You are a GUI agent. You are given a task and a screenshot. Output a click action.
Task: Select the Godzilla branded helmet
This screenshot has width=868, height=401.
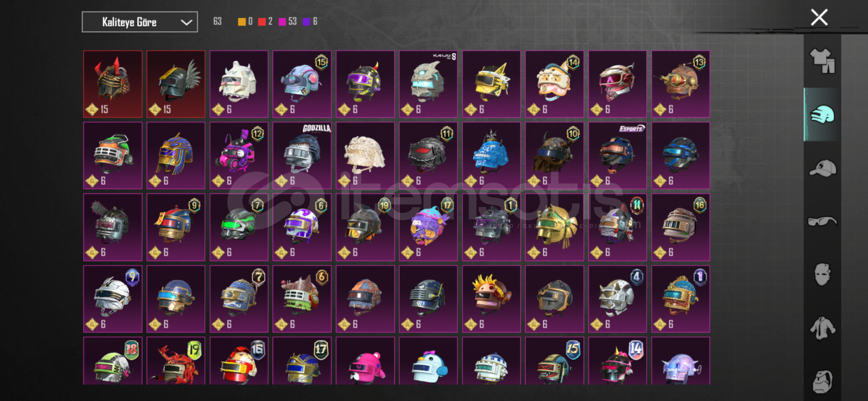302,156
